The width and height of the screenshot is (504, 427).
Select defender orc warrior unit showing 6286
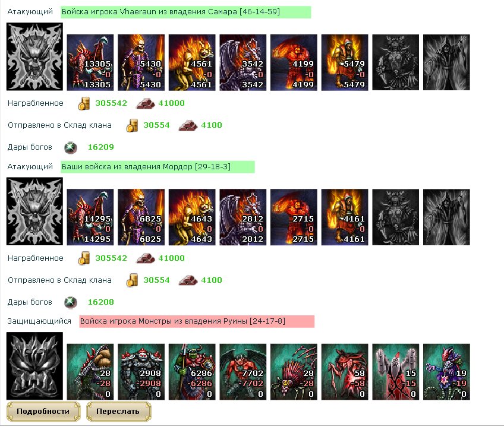tap(192, 372)
